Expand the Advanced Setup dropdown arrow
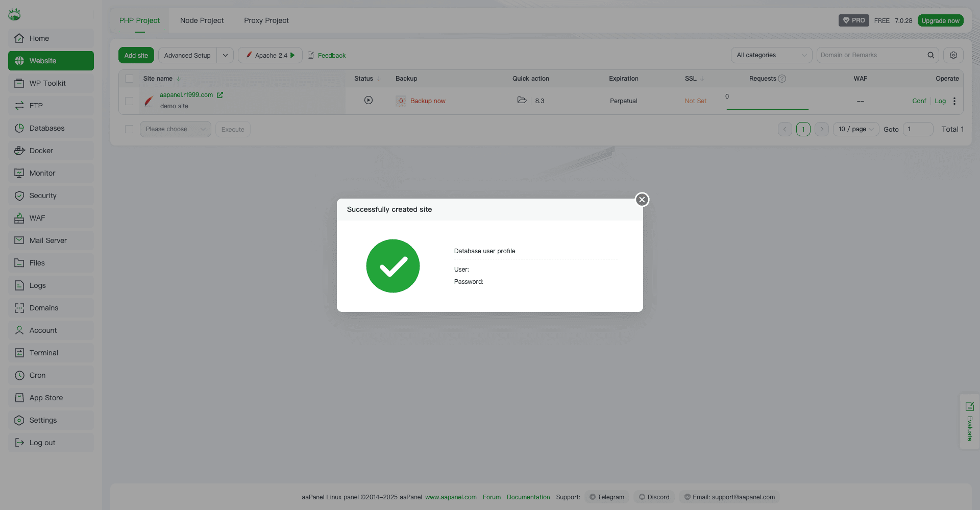Viewport: 980px width, 510px height. pyautogui.click(x=225, y=55)
